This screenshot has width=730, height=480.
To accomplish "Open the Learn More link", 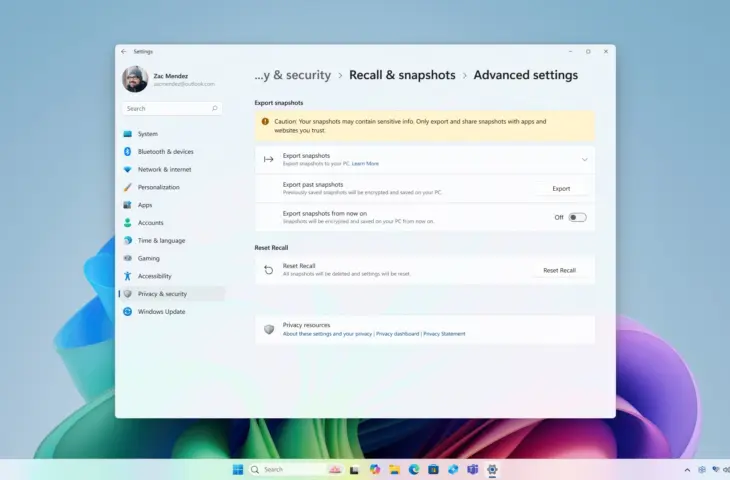I will coord(365,164).
